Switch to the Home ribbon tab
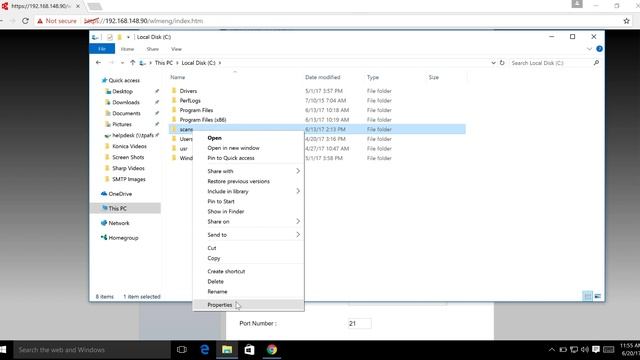640x360 pixels. (127, 49)
